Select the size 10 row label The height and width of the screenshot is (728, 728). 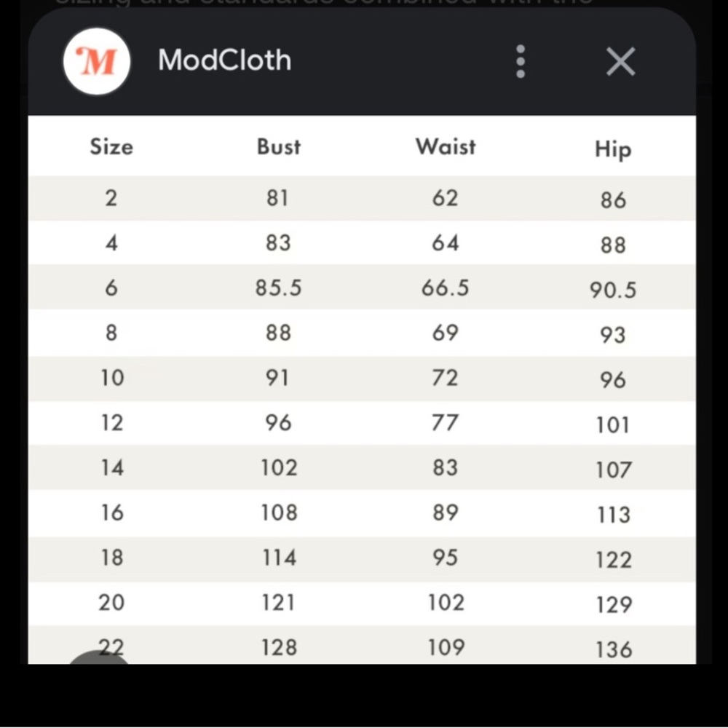point(112,378)
